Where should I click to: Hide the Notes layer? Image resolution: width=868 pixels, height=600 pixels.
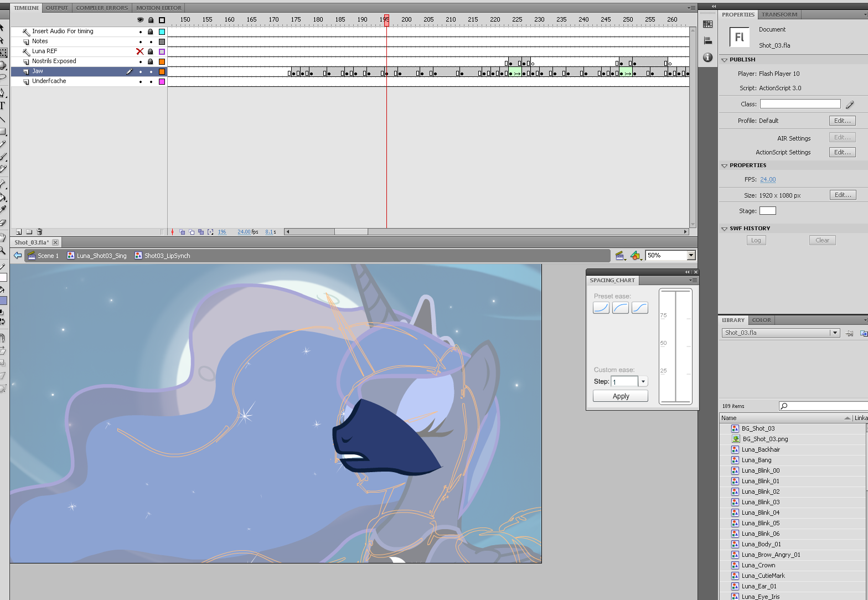(x=141, y=42)
